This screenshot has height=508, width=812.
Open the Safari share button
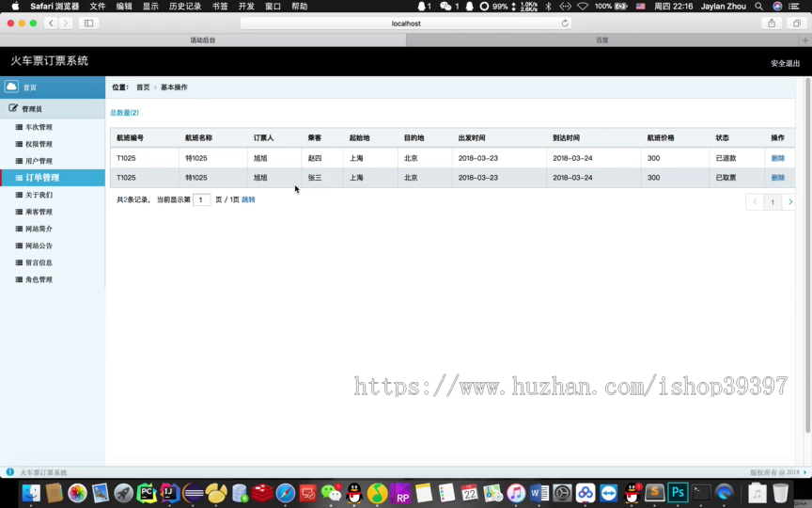tap(772, 24)
